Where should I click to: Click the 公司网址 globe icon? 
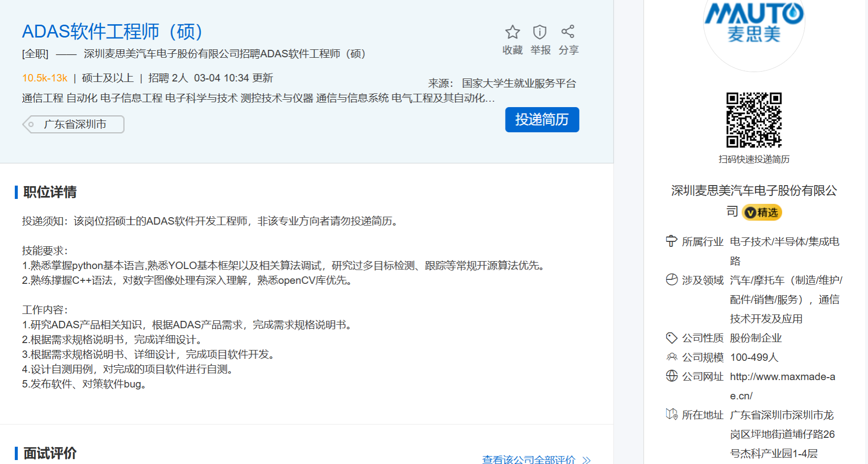click(671, 376)
